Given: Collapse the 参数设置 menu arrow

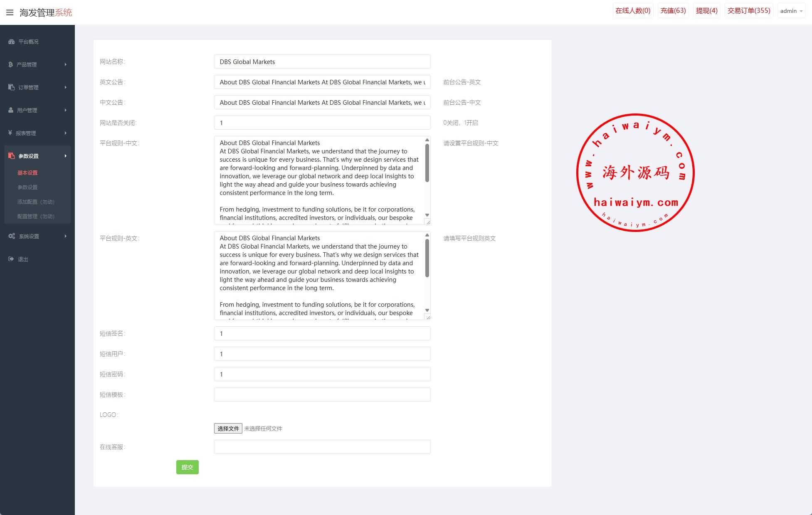Looking at the screenshot, I should click(65, 156).
